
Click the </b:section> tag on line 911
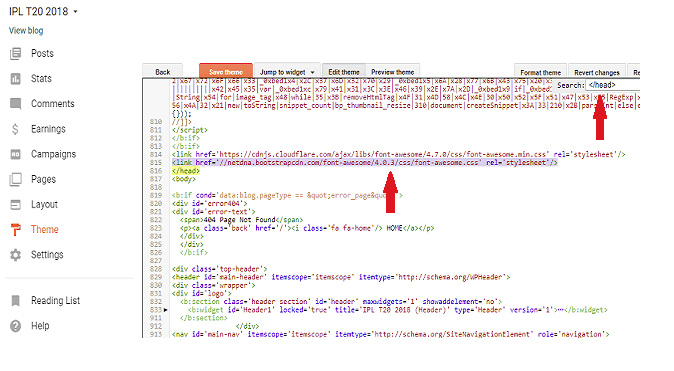204,318
